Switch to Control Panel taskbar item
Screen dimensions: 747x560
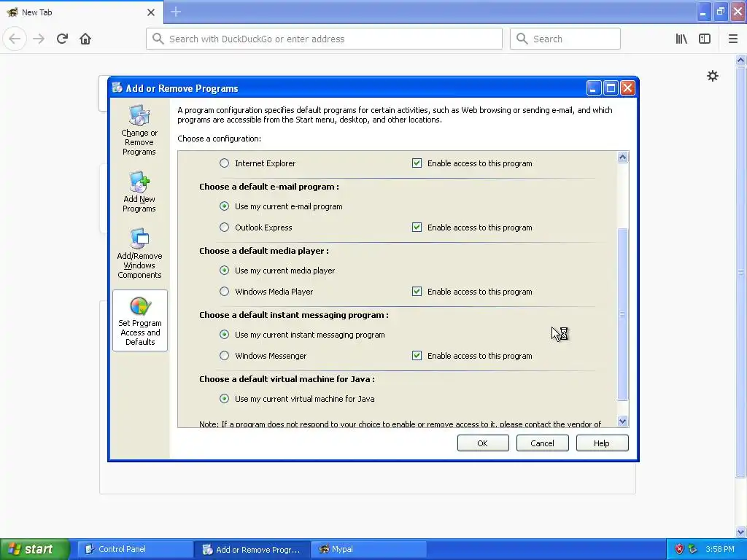[x=135, y=549]
